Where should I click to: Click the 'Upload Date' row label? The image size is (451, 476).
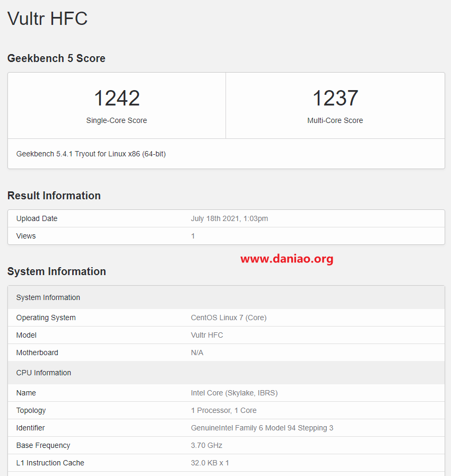(37, 218)
